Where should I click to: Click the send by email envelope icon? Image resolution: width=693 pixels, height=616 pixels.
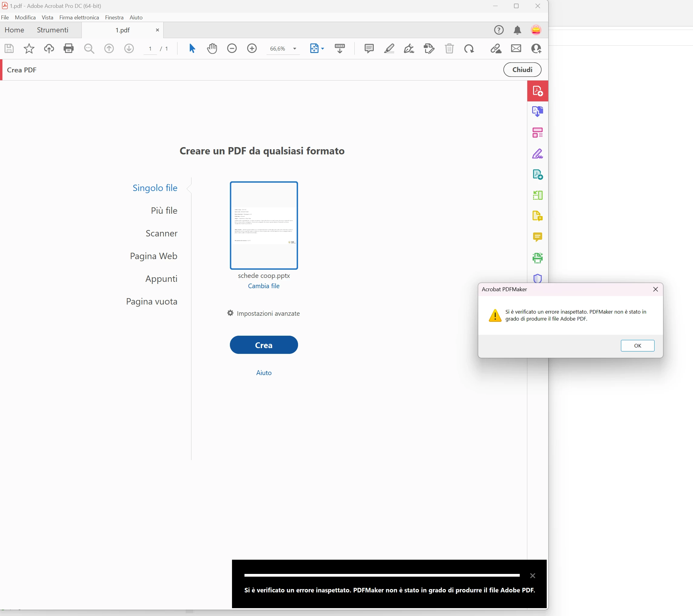(516, 48)
